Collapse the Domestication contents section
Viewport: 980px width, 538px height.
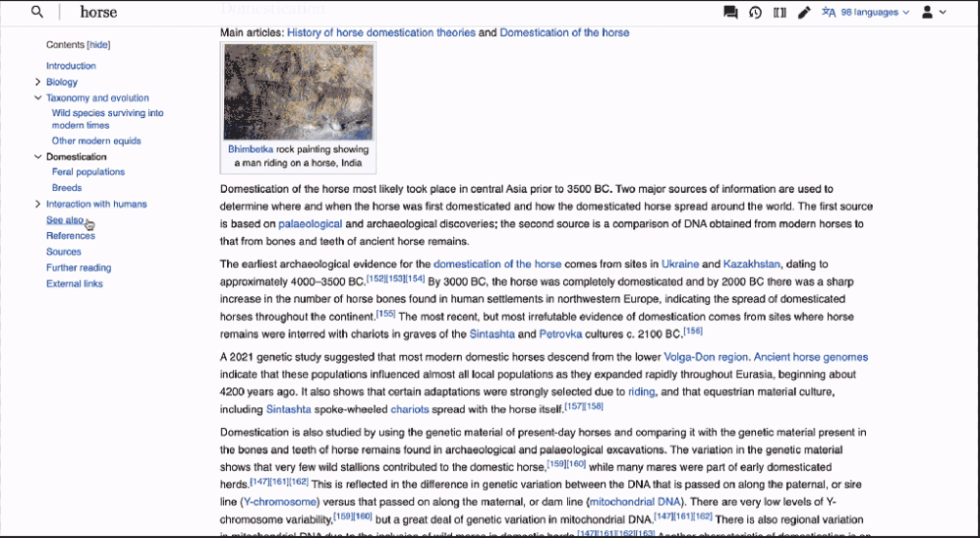tap(37, 157)
